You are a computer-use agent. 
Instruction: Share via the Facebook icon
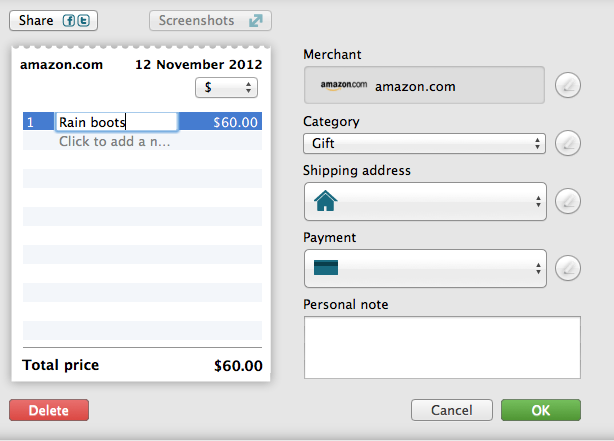click(69, 20)
